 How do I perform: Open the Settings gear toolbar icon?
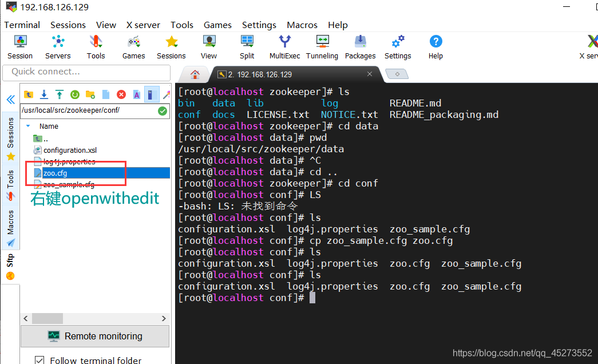398,47
